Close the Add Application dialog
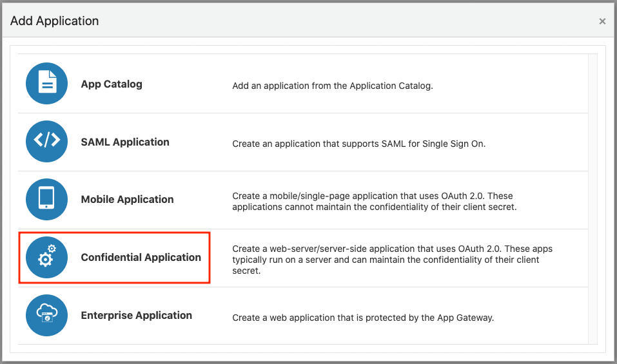Screen dimensions: 617x364 (x=602, y=21)
